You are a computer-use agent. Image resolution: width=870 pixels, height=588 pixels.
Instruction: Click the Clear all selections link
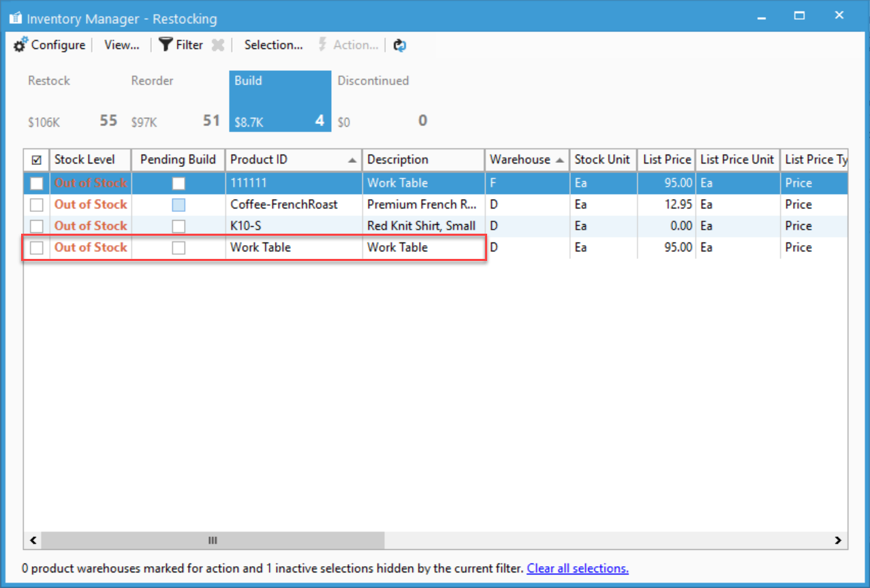(578, 568)
